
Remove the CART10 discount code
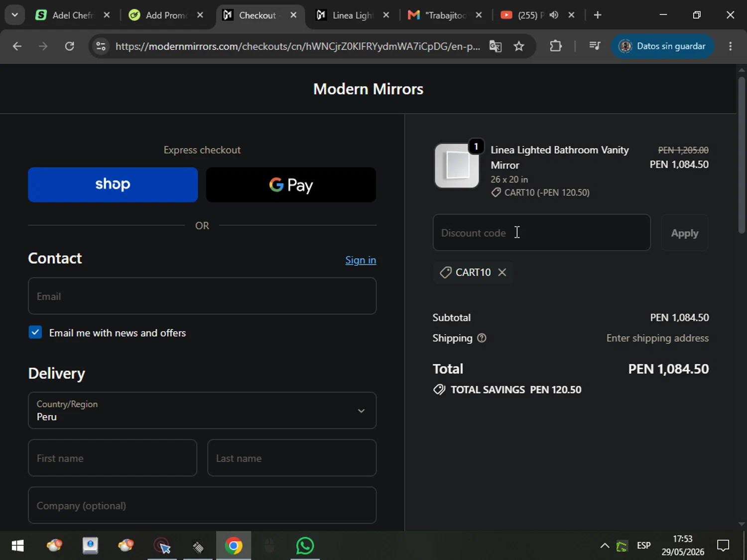[502, 272]
